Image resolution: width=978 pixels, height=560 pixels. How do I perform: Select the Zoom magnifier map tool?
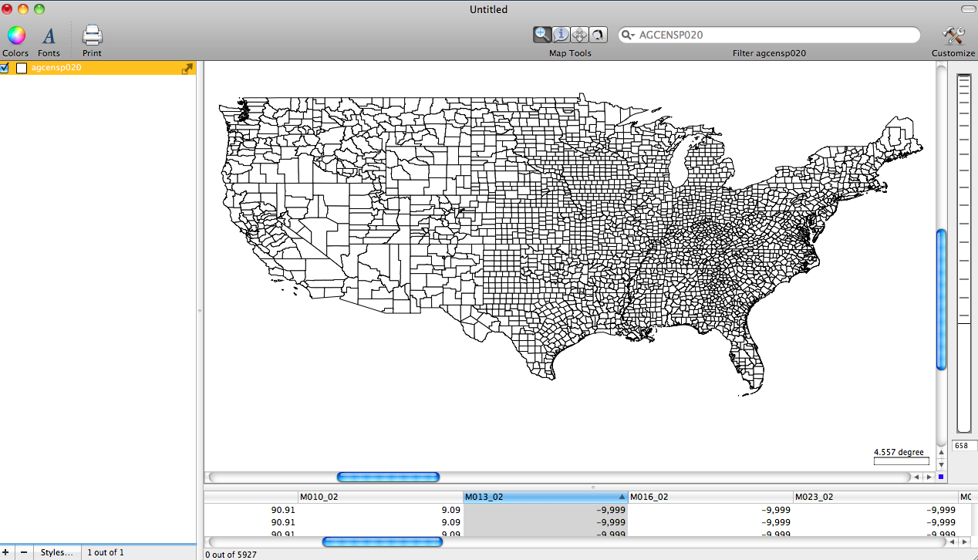pos(542,34)
